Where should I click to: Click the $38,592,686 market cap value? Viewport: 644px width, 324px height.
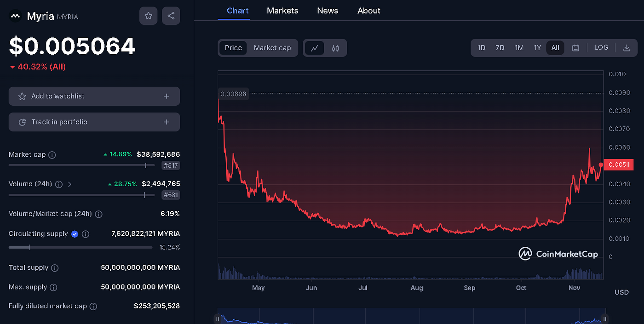158,154
